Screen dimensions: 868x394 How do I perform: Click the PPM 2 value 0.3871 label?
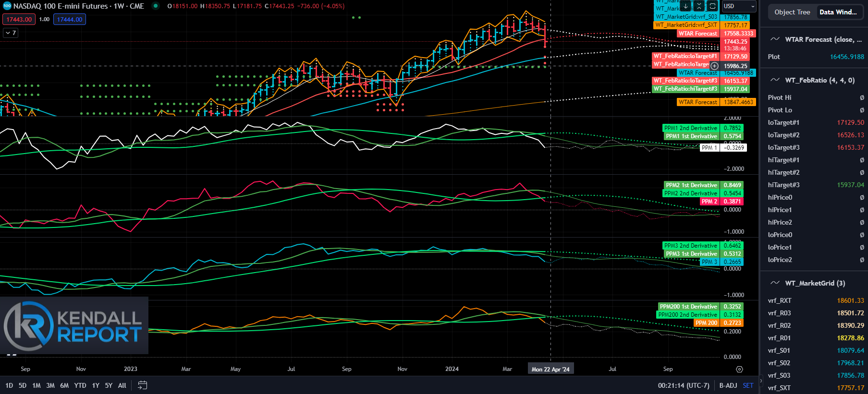pyautogui.click(x=721, y=202)
